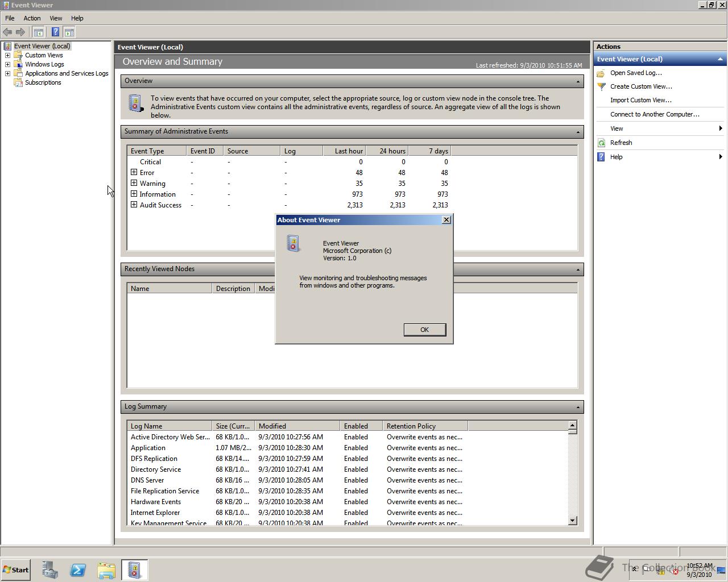Open the Start menu

tap(15, 570)
